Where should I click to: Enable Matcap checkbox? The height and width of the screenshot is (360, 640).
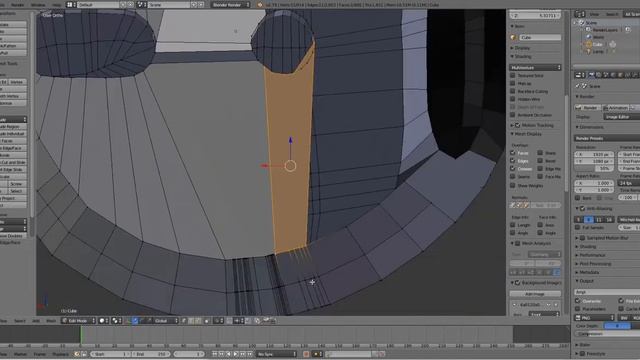tap(513, 83)
